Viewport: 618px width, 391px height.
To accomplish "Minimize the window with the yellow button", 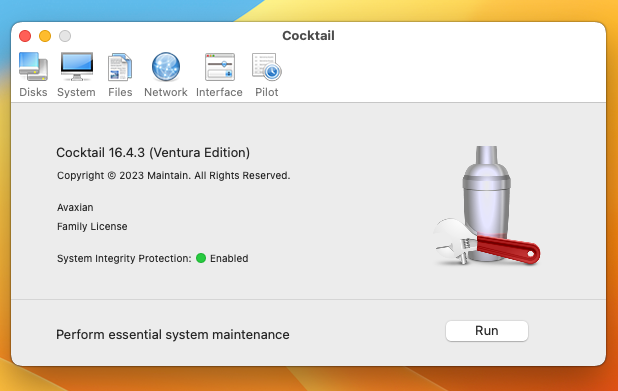I will 45,36.
